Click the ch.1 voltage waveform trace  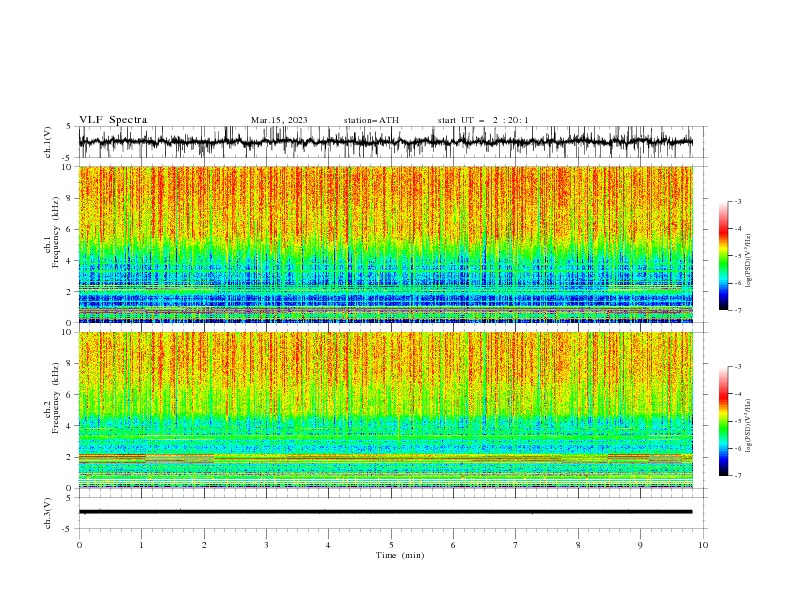point(386,142)
